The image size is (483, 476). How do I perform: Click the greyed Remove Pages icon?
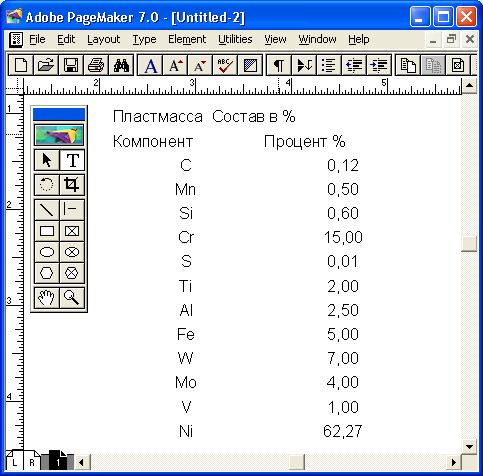coord(433,65)
